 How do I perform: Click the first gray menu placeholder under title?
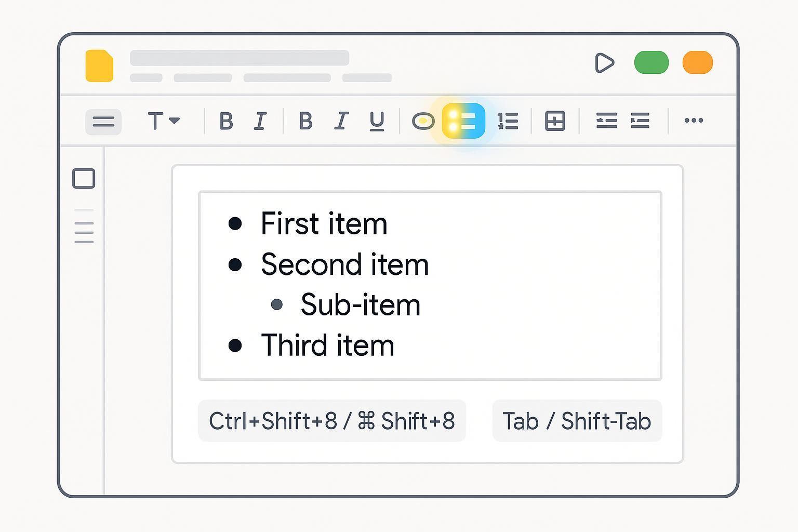(x=146, y=78)
